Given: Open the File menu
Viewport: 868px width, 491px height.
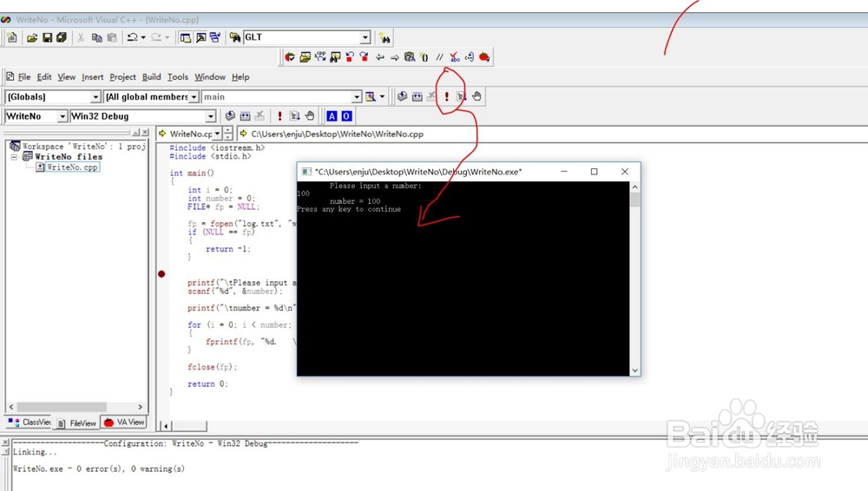Looking at the screenshot, I should tap(24, 77).
